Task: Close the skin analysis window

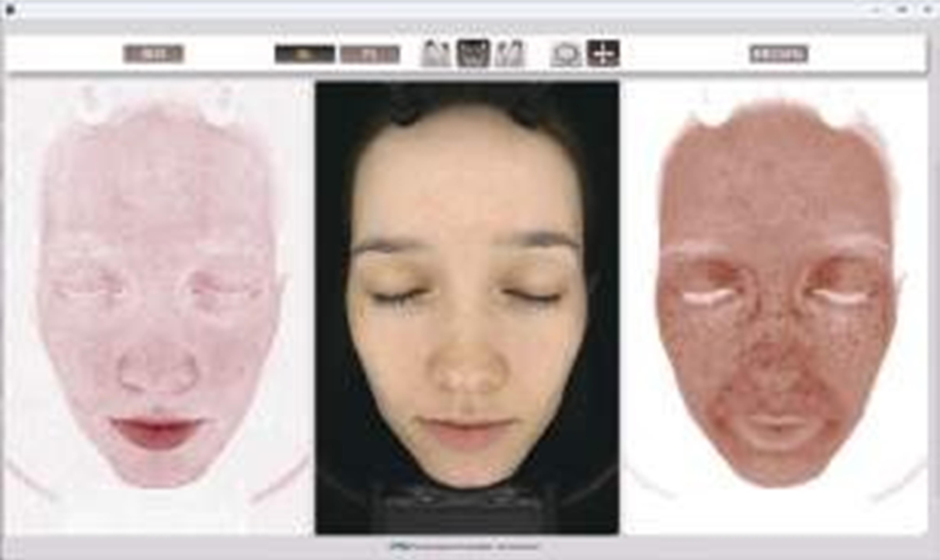Action: (927, 10)
